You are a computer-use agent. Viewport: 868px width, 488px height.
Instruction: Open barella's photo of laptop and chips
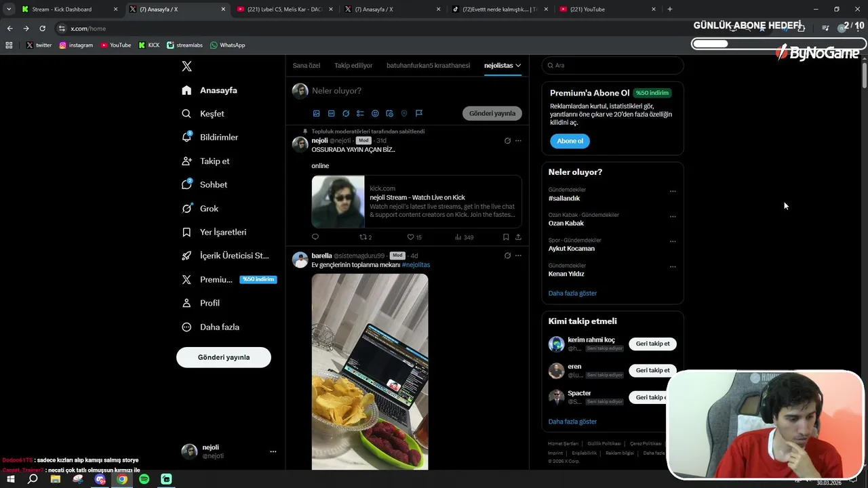[x=370, y=371]
